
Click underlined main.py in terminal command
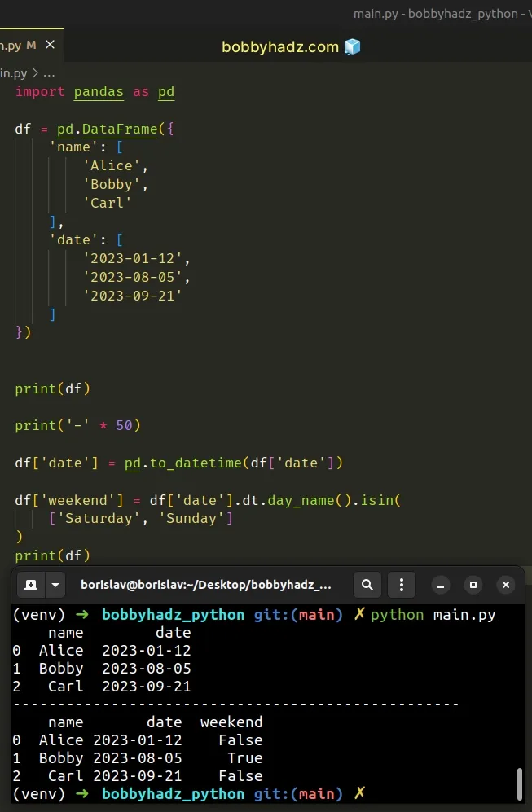click(464, 615)
